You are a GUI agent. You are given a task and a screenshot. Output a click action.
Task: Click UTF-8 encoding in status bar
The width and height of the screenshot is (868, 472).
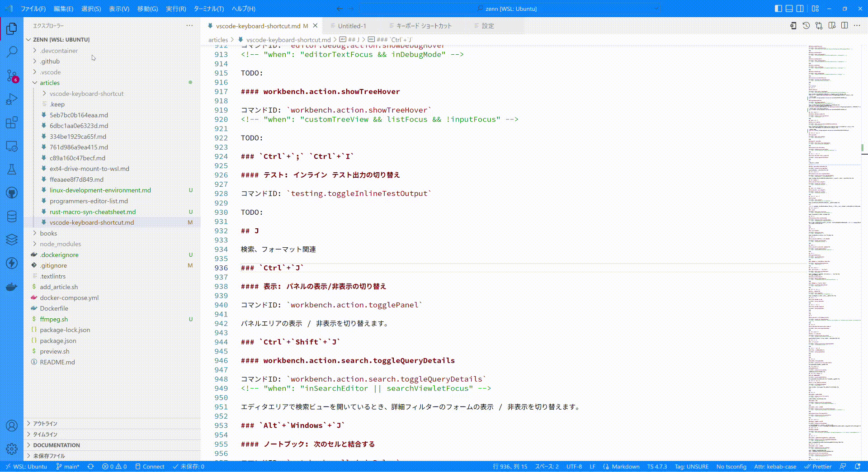[574, 467]
